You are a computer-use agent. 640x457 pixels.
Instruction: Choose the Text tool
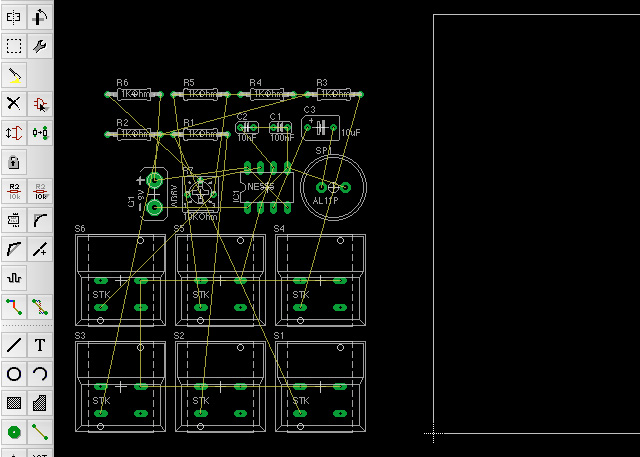click(x=40, y=345)
